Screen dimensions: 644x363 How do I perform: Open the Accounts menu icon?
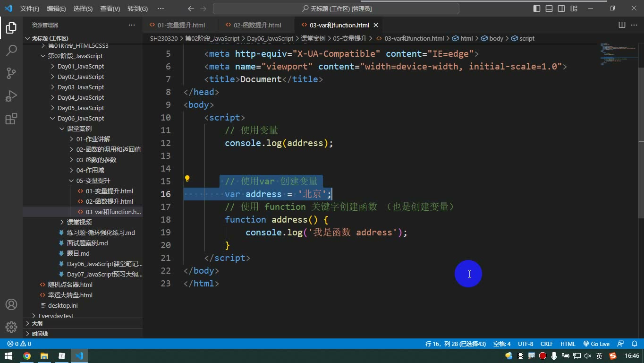click(11, 304)
